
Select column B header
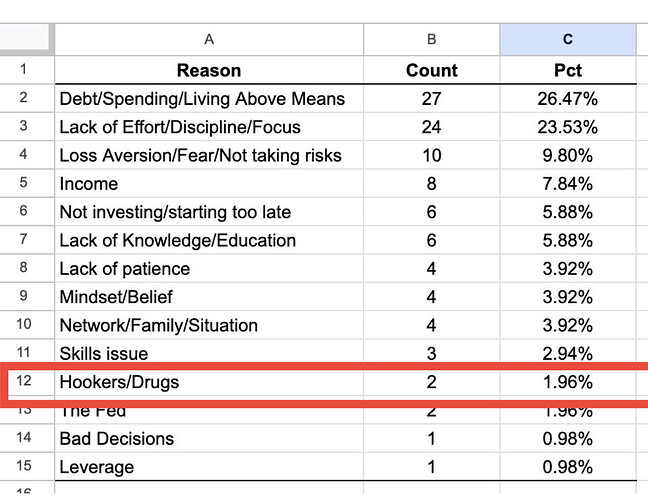pos(431,40)
